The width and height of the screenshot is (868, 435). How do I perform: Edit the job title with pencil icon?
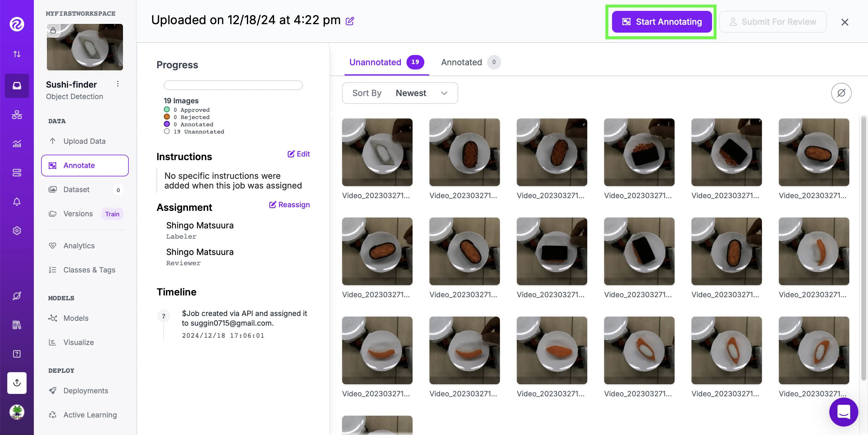coord(350,21)
